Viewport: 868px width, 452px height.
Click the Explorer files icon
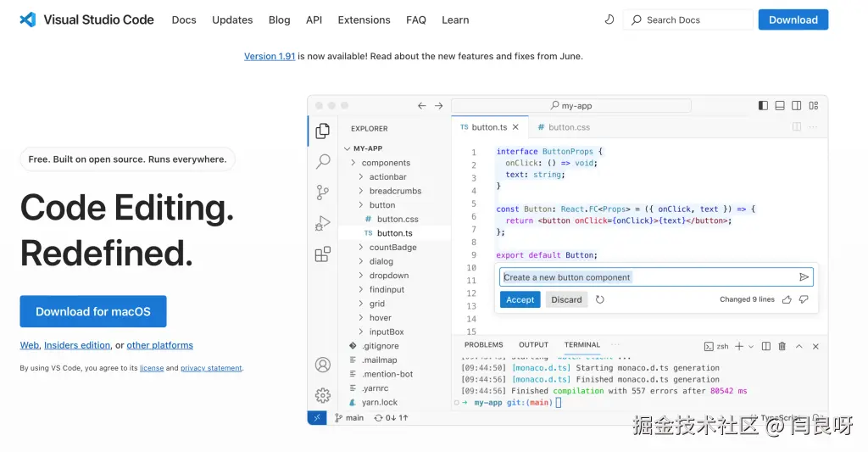click(323, 131)
